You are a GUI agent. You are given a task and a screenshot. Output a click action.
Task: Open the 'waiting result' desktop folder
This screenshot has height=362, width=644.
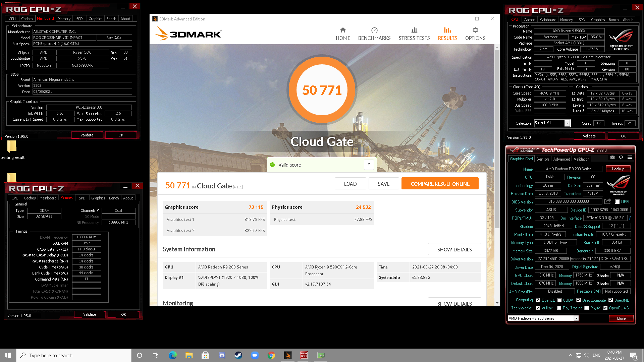pos(12,150)
